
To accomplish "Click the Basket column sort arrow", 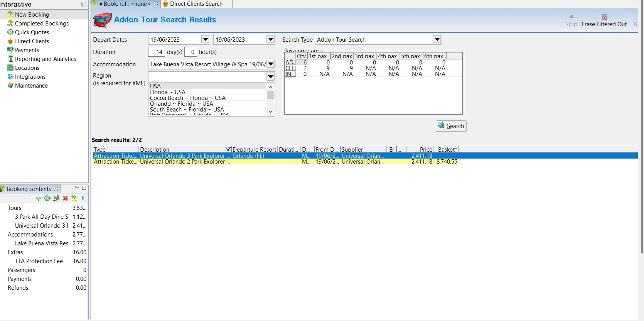I will click(456, 149).
